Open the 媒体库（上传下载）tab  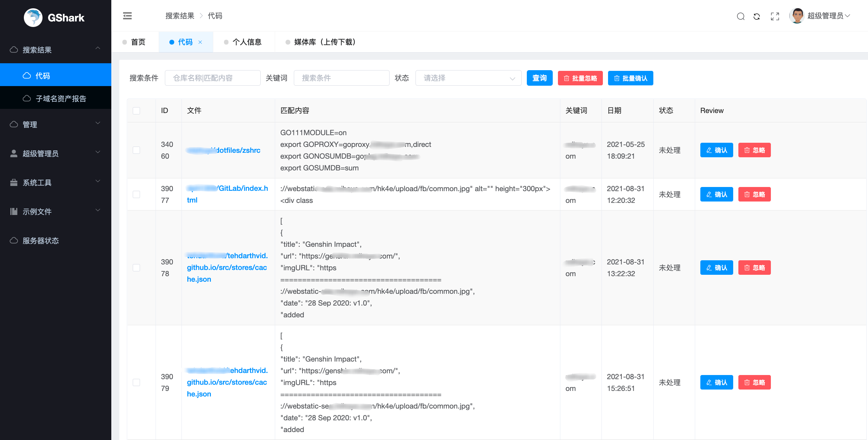point(324,42)
